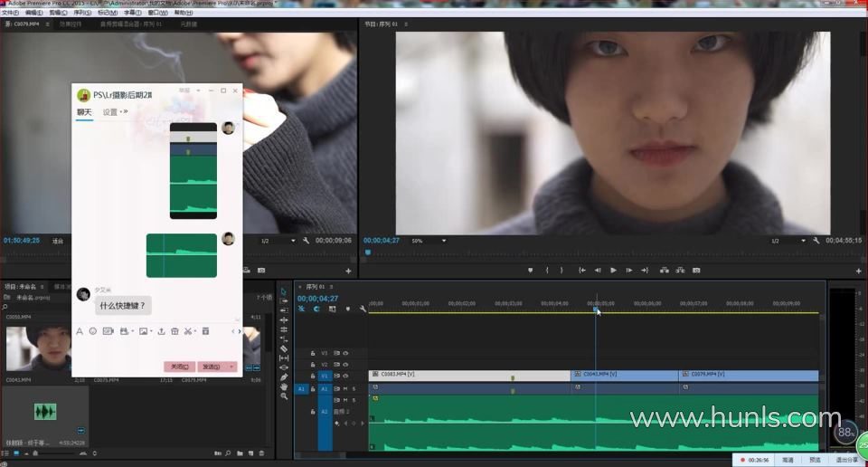Open Program monitor settings wrench
The image size is (868, 467).
[816, 241]
